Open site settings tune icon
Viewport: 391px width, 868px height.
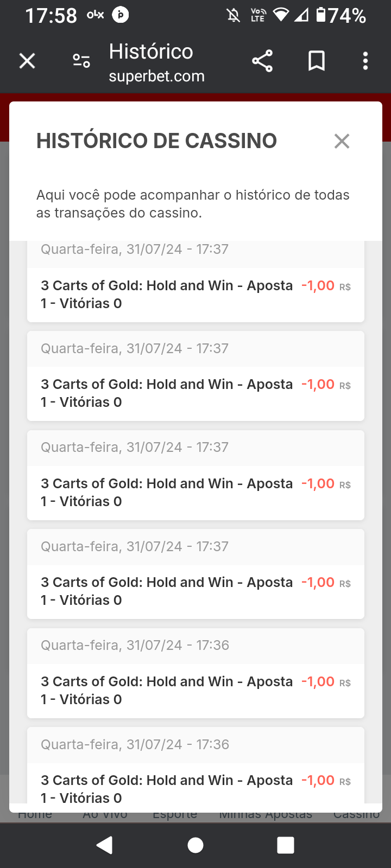pyautogui.click(x=81, y=61)
